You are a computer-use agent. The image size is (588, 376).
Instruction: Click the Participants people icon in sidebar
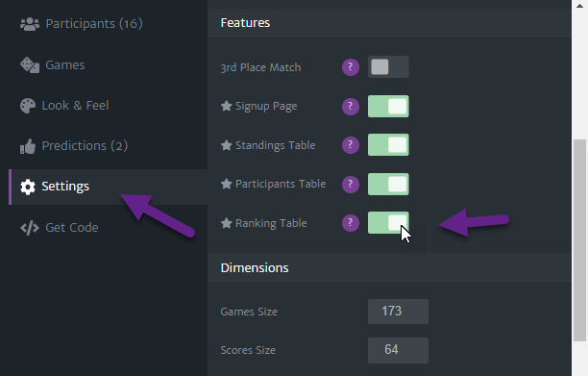[x=30, y=24]
